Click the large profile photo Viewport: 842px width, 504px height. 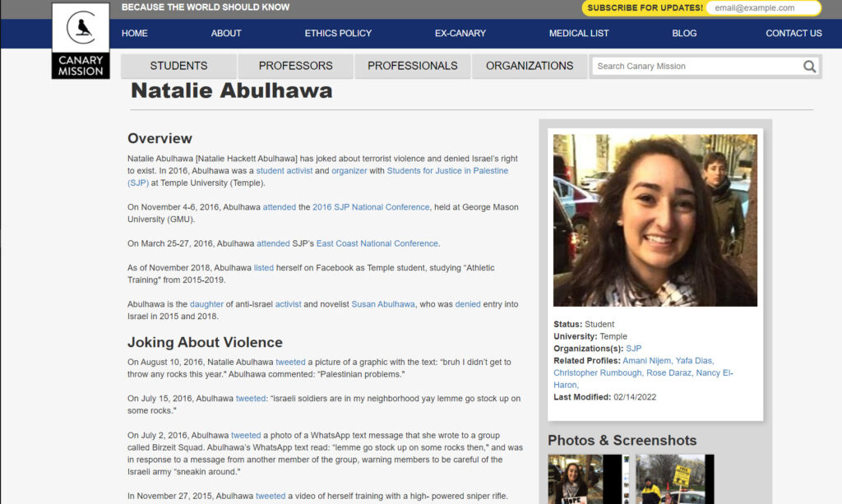655,220
